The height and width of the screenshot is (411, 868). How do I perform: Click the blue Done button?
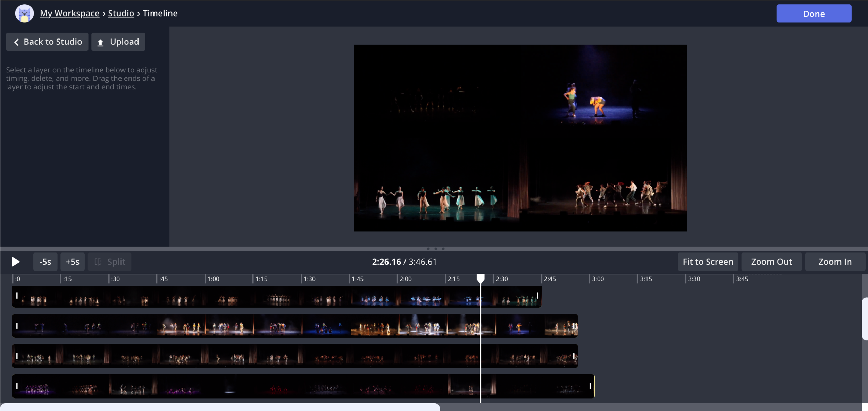pyautogui.click(x=813, y=14)
